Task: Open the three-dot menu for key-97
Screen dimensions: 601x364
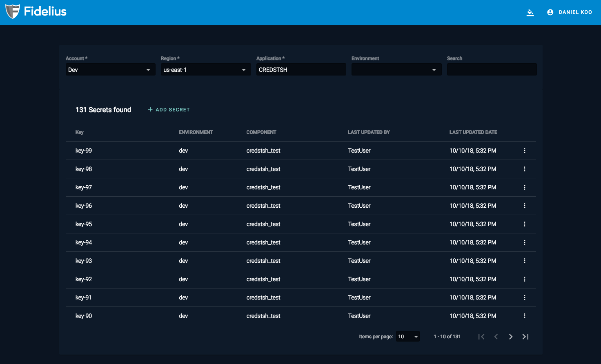Action: point(525,187)
